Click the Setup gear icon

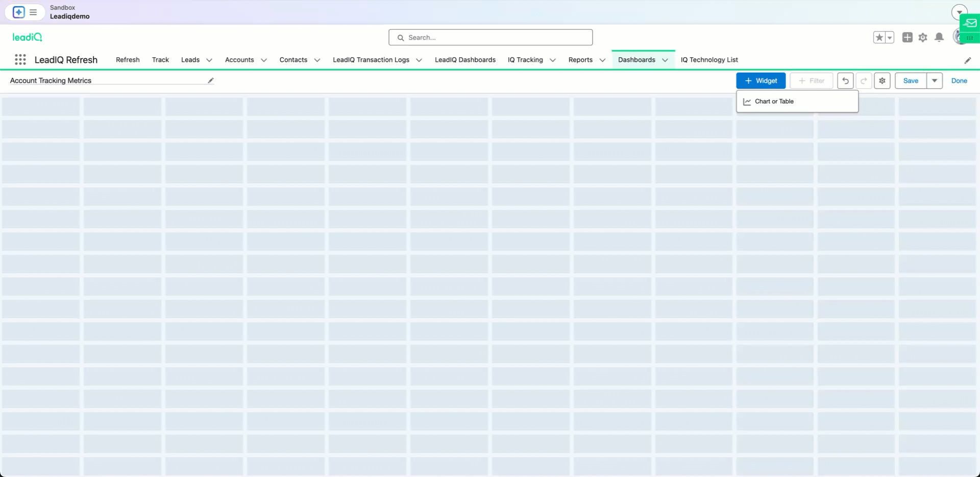pyautogui.click(x=923, y=37)
